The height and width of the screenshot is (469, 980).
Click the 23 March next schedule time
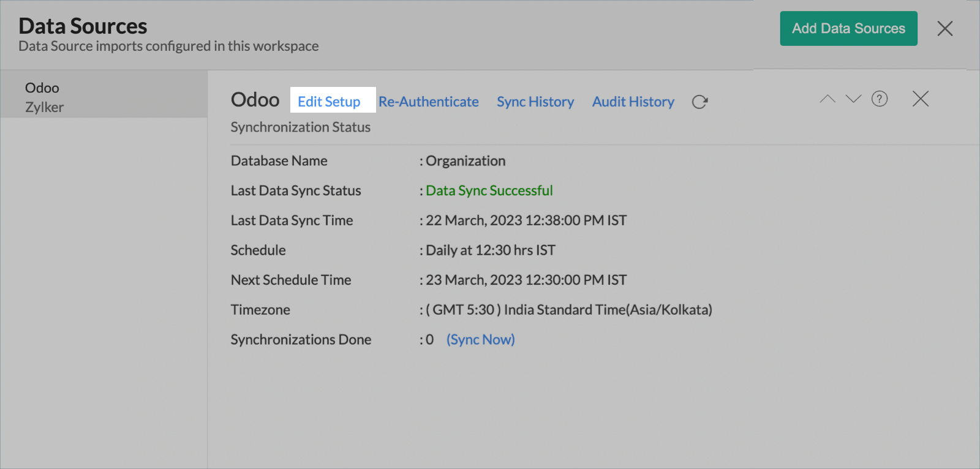526,280
